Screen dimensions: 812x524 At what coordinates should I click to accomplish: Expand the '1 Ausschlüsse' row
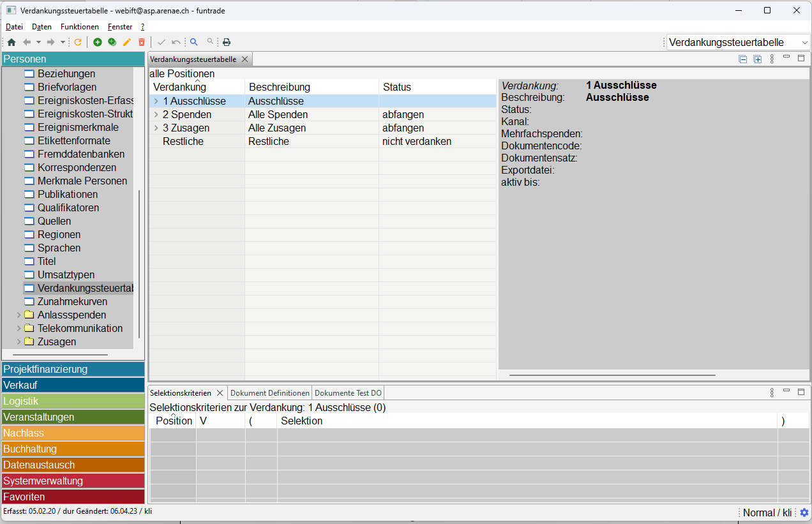[x=156, y=101]
